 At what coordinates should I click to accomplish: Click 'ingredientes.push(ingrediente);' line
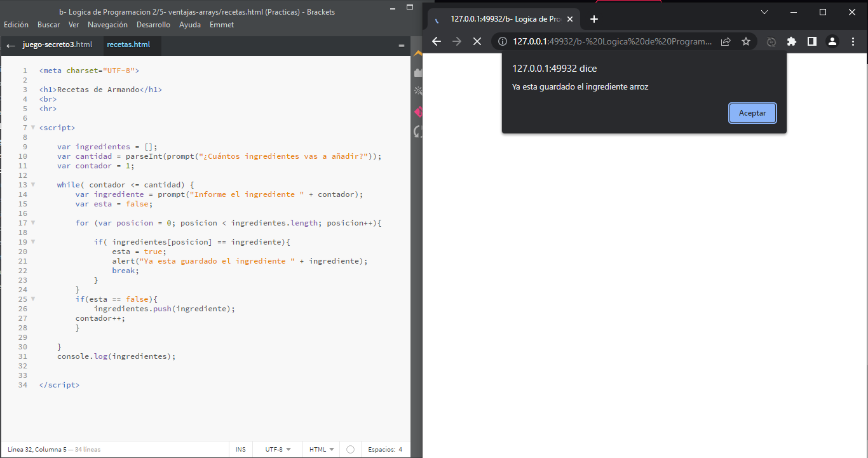click(x=165, y=309)
